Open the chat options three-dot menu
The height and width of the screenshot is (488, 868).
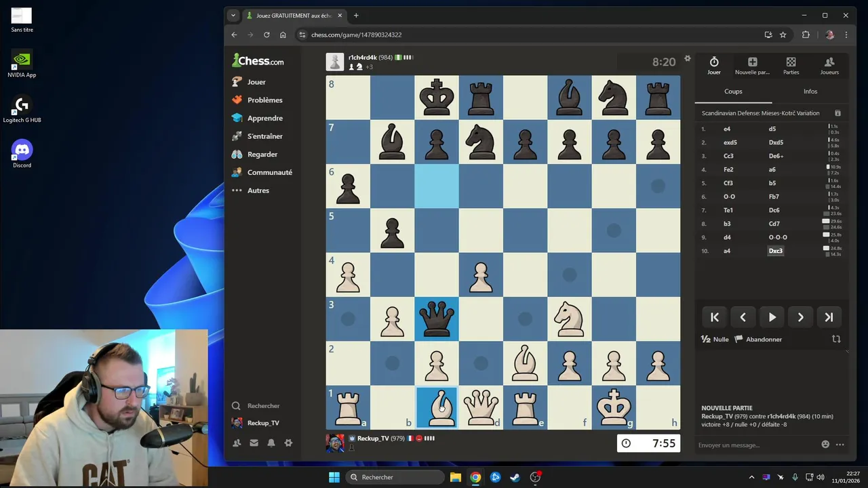[x=840, y=445]
